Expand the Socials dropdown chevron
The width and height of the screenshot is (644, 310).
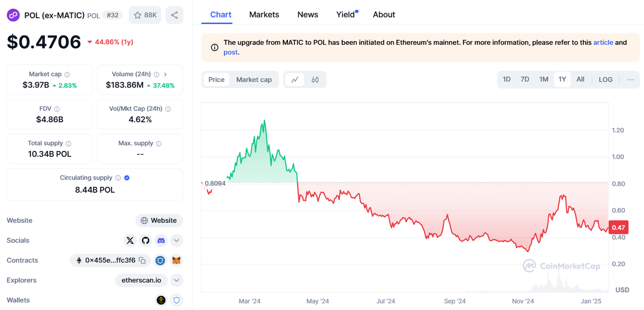(x=177, y=241)
